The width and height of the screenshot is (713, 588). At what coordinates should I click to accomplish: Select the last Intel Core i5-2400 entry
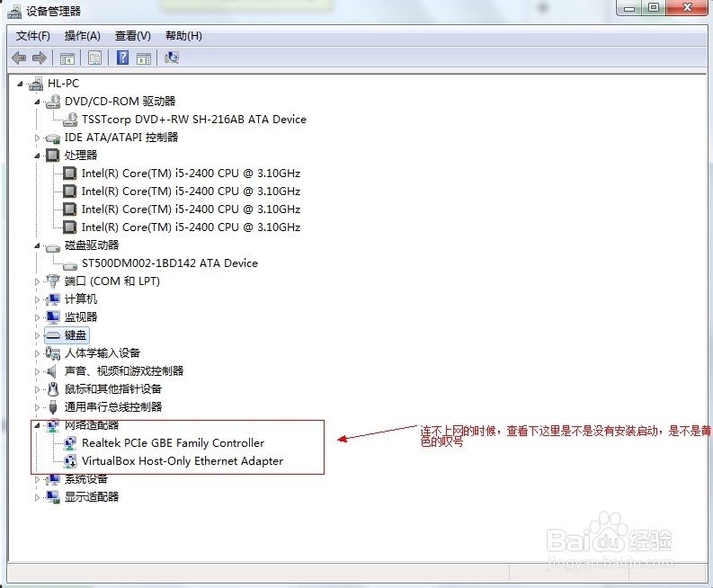[x=191, y=227]
